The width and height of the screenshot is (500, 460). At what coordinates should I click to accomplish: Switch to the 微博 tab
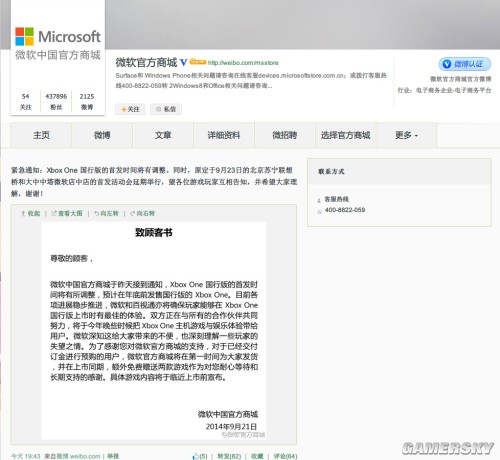click(x=102, y=135)
